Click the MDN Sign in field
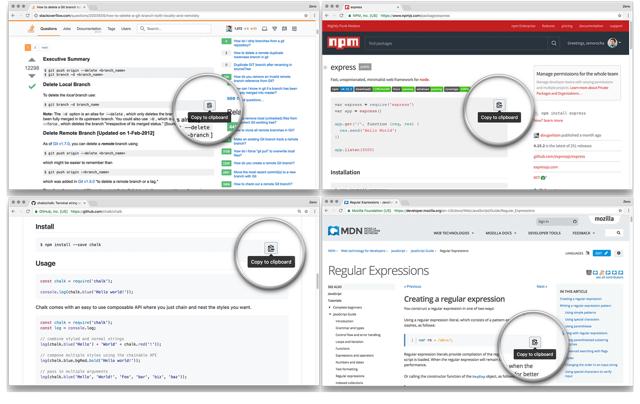This screenshot has width=640, height=404. [x=558, y=222]
